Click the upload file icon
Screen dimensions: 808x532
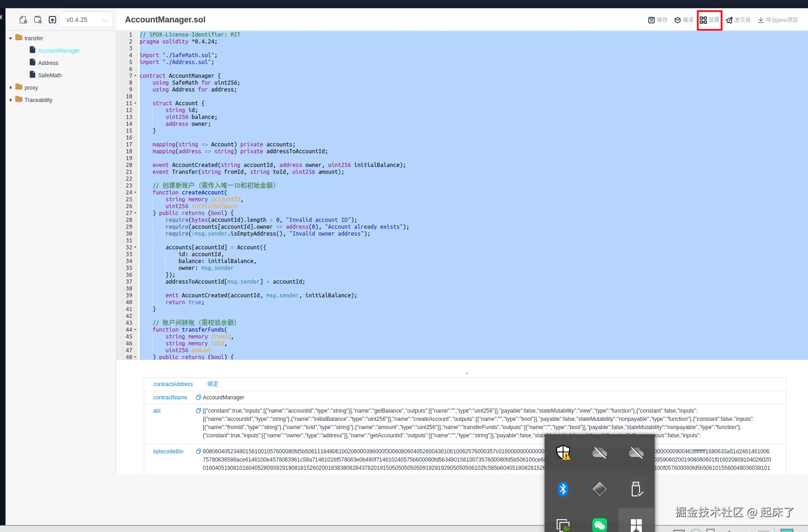(x=53, y=20)
